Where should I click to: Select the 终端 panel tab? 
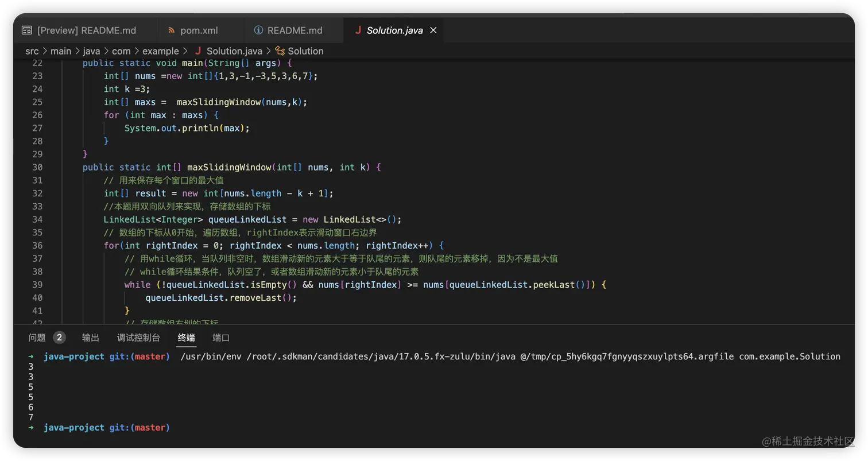[x=187, y=338]
